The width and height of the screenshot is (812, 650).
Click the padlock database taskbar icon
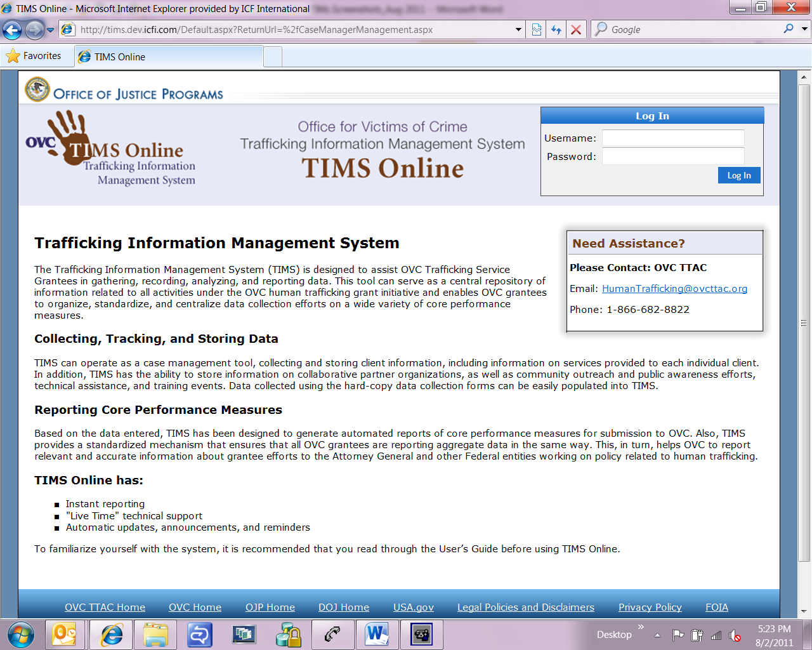288,635
